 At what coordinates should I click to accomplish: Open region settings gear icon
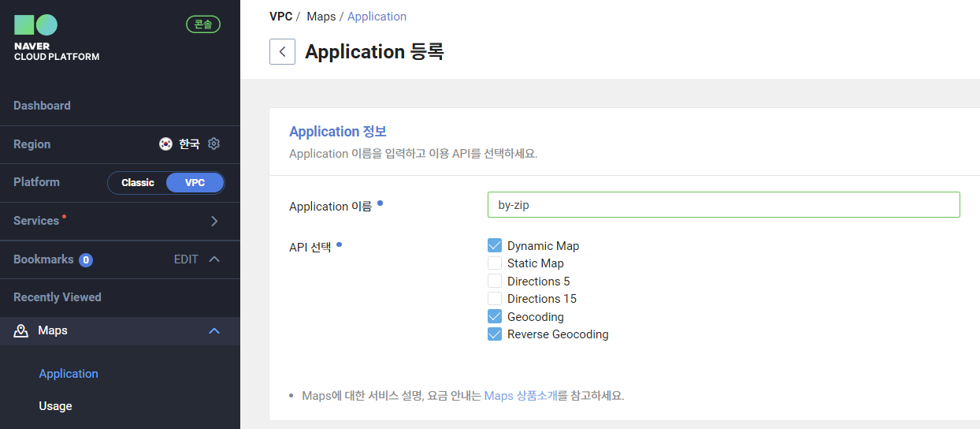pyautogui.click(x=213, y=144)
